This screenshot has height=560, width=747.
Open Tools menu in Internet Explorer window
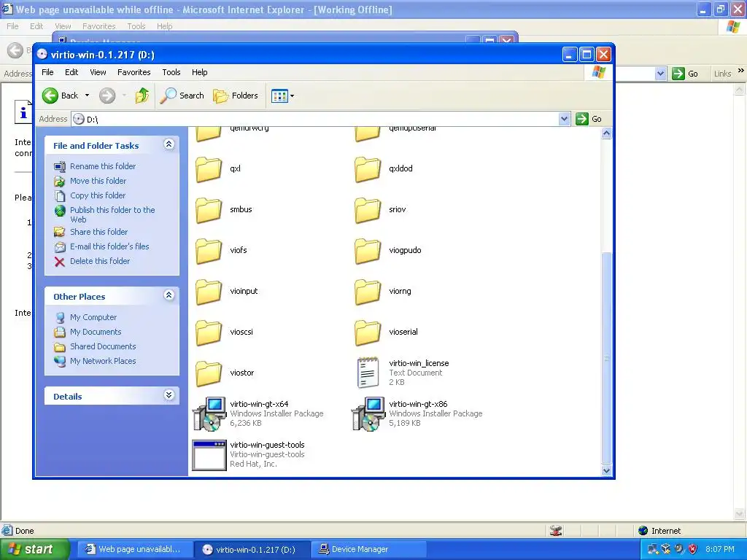[136, 26]
